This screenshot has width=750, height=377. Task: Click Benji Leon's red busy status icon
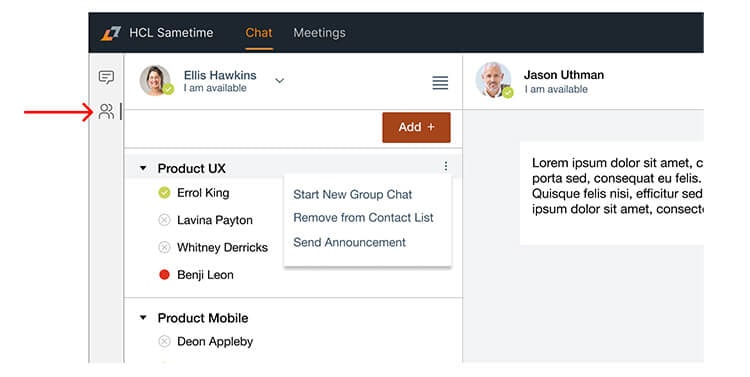pyautogui.click(x=164, y=275)
